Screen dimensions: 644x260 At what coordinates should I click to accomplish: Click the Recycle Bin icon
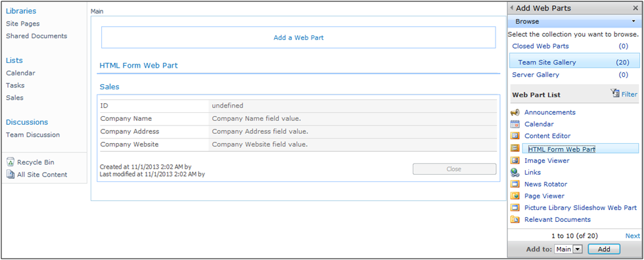pos(11,162)
